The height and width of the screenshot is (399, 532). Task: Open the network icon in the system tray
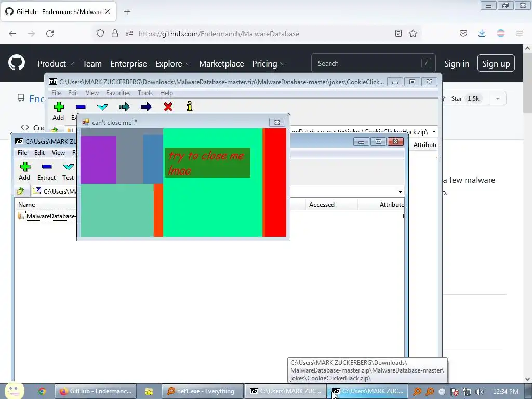point(467,392)
